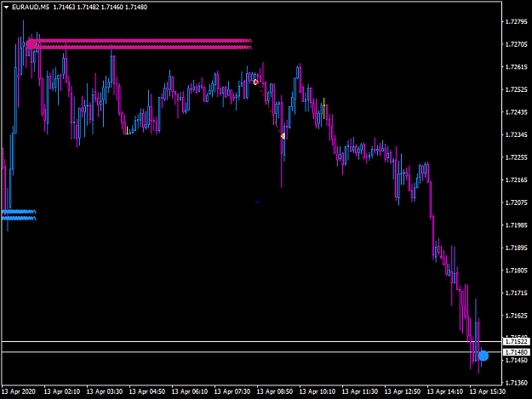Click the 1.72705 price scale value
532x399 pixels.
(x=517, y=44)
